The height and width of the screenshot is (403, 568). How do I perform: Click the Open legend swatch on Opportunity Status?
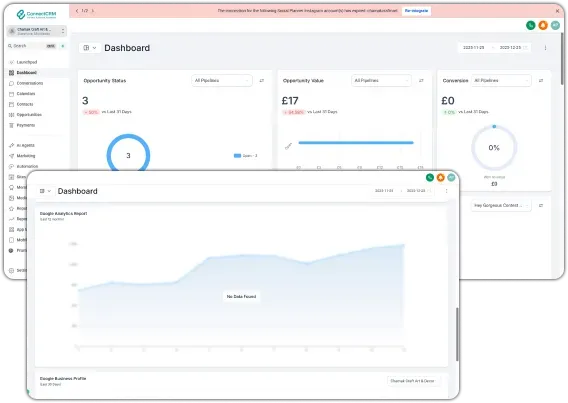[237, 156]
